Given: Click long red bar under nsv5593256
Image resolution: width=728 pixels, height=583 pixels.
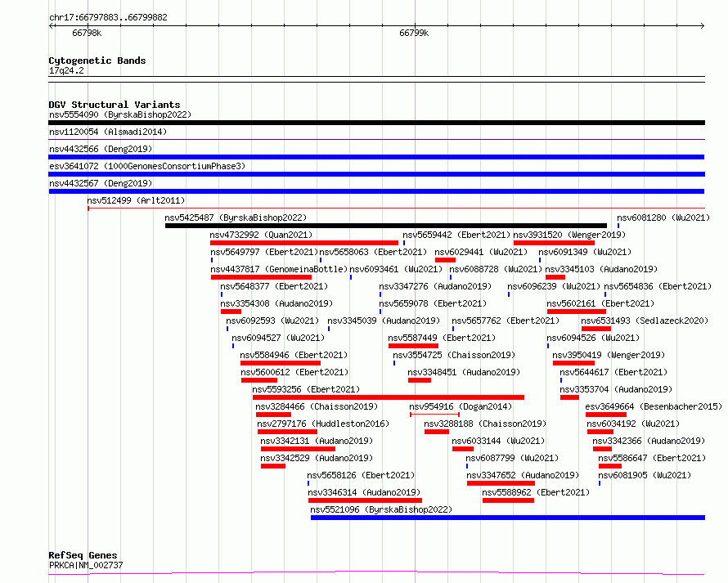Looking at the screenshot, I should 389,397.
